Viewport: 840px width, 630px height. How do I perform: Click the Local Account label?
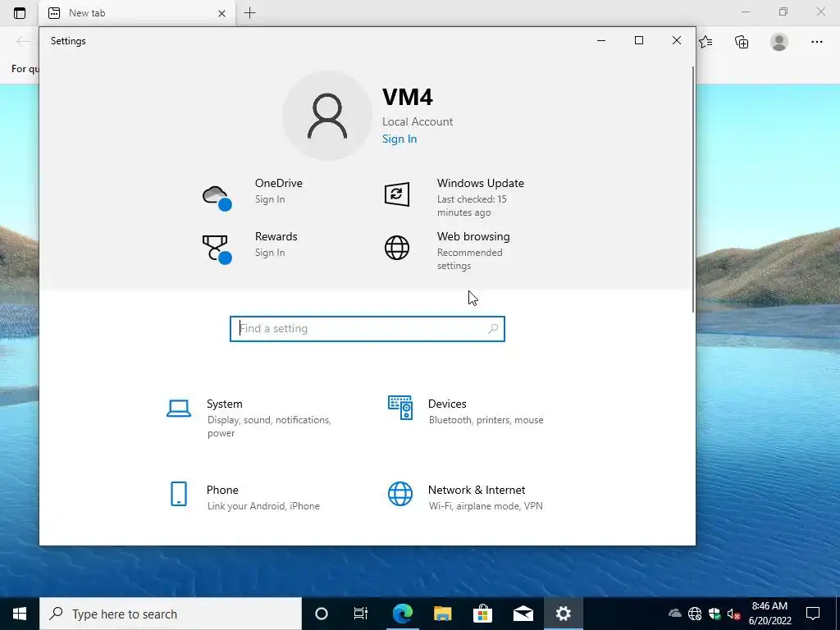coord(418,121)
